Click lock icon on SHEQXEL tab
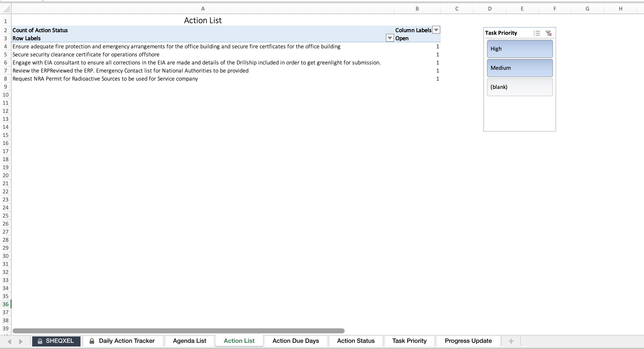The width and height of the screenshot is (644, 349). coord(40,341)
